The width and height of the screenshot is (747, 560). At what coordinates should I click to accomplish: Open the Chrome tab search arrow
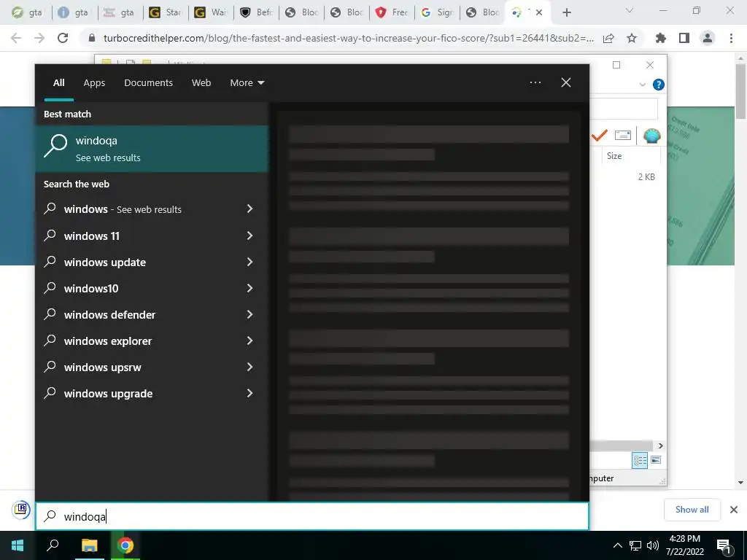[x=629, y=10]
